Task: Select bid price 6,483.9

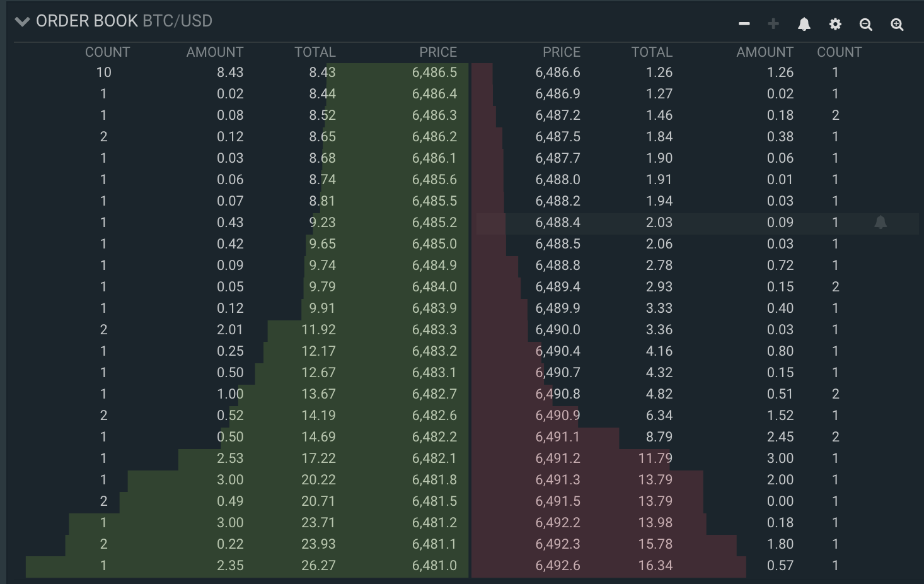Action: [434, 308]
